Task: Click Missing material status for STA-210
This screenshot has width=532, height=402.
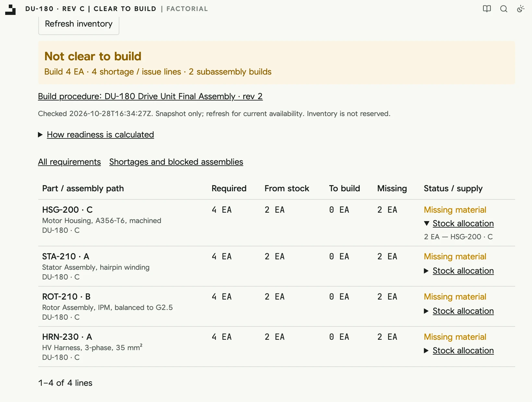Action: (455, 256)
